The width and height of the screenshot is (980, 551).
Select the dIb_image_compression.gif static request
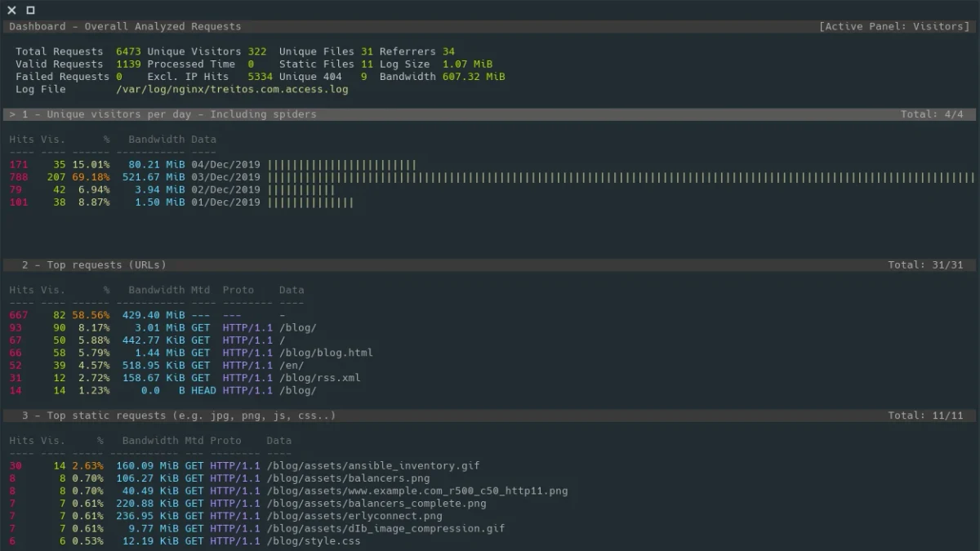385,529
